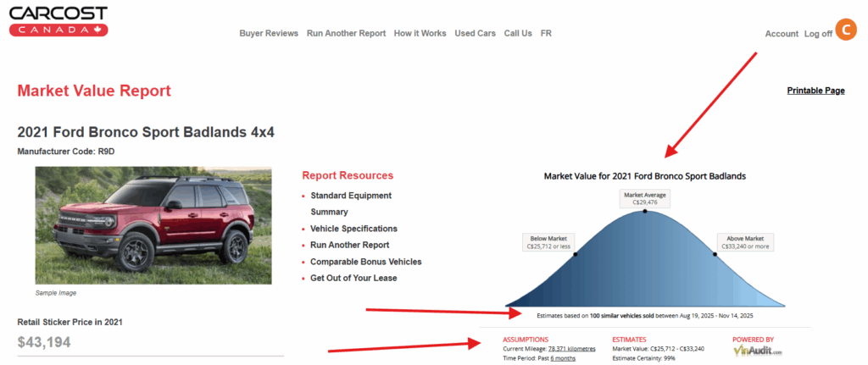Click the 78,371 kilometres mileage link
The height and width of the screenshot is (365, 868).
572,349
